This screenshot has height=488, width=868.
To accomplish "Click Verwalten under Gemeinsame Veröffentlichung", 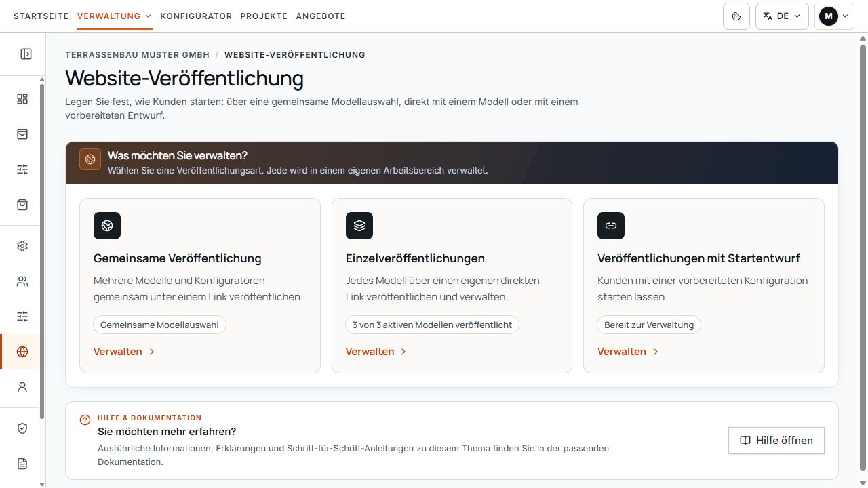I will click(125, 352).
